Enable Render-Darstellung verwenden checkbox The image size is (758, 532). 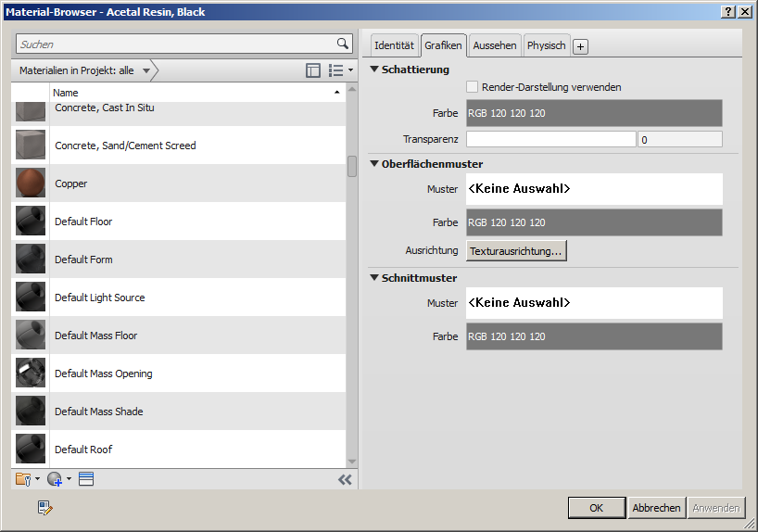click(x=473, y=87)
